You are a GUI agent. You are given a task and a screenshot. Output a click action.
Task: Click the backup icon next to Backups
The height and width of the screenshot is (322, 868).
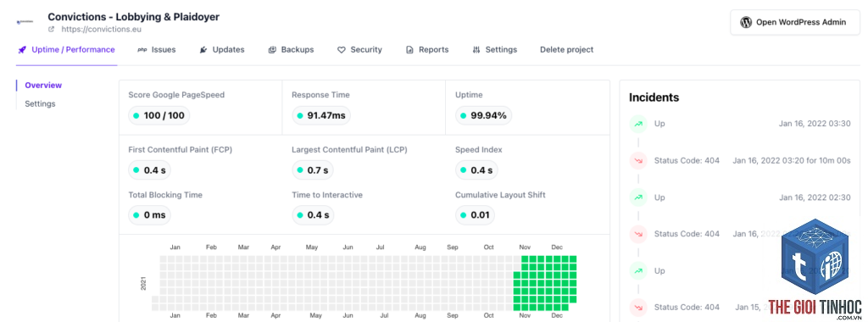272,50
